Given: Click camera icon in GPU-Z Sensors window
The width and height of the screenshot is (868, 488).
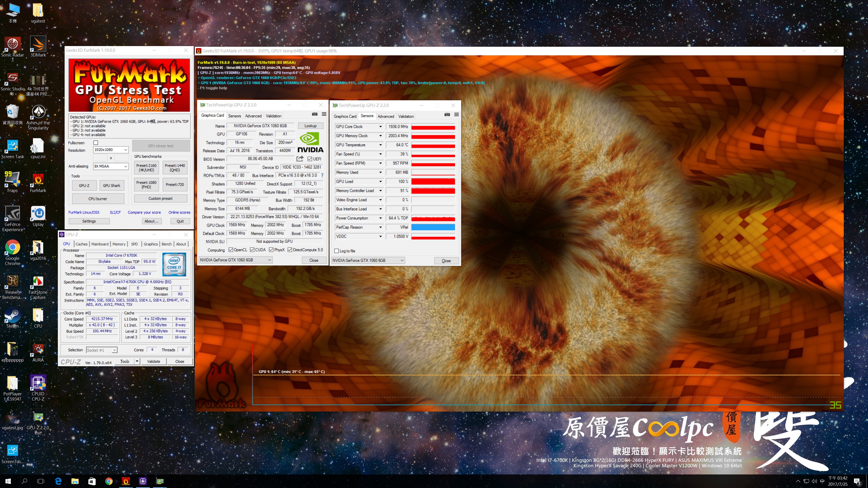Looking at the screenshot, I should pos(447,115).
